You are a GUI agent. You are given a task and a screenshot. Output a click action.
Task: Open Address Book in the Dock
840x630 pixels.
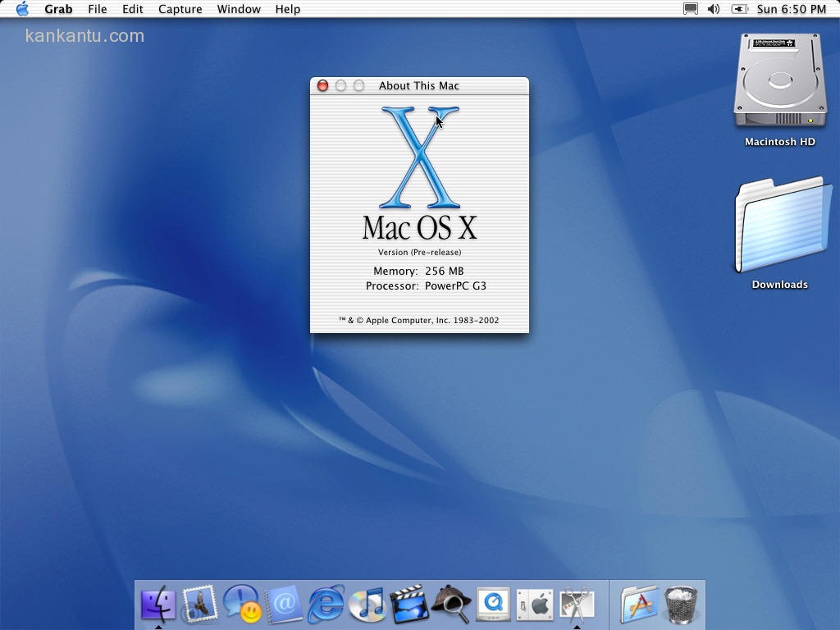click(284, 605)
